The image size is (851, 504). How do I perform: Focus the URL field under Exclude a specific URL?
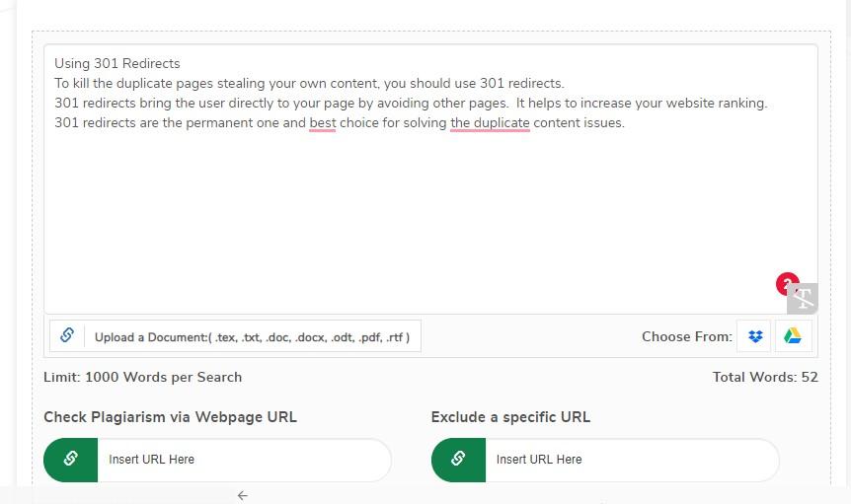[x=630, y=460]
